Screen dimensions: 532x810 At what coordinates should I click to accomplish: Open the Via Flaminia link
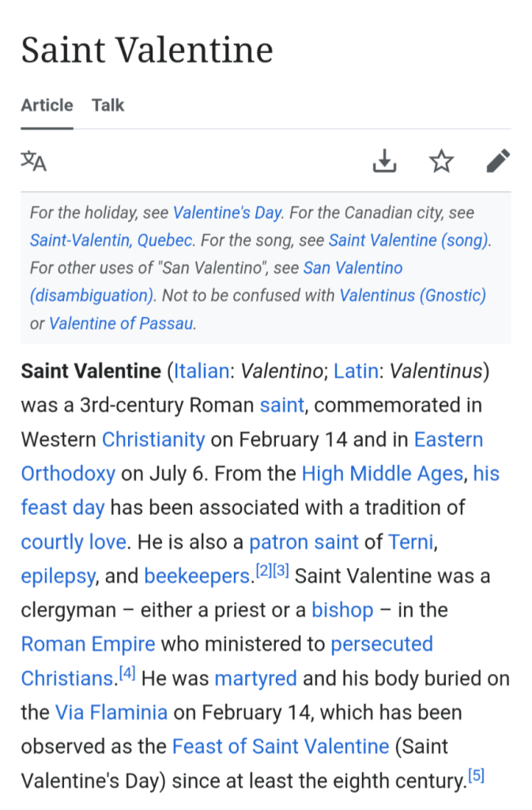tap(111, 712)
